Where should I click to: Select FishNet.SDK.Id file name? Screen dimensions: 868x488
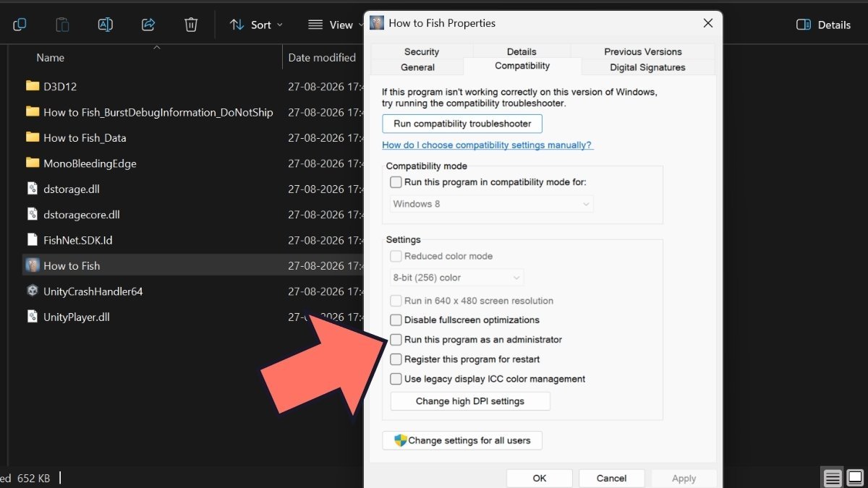pyautogui.click(x=78, y=240)
